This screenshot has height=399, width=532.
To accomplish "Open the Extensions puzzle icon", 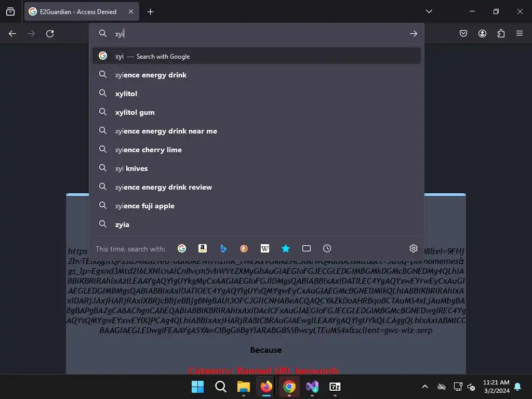I will [x=501, y=34].
